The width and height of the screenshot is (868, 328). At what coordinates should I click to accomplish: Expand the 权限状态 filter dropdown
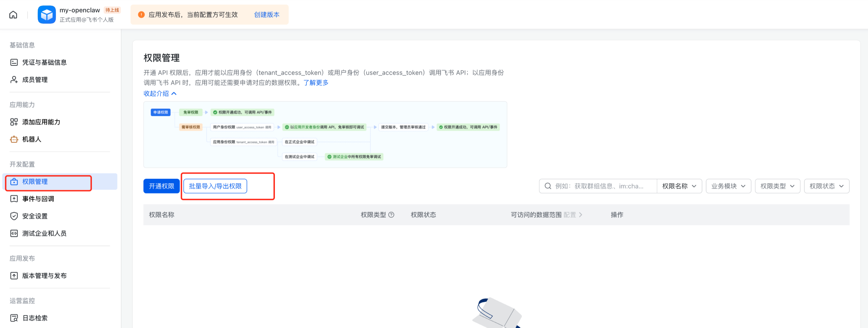point(826,186)
